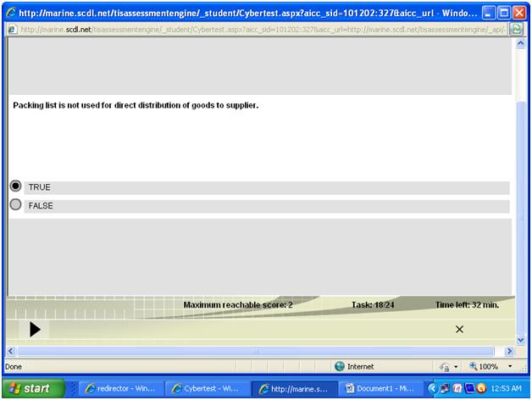The width and height of the screenshot is (532, 400).
Task: Switch to the Document1 Word taskbar window
Action: pos(381,388)
